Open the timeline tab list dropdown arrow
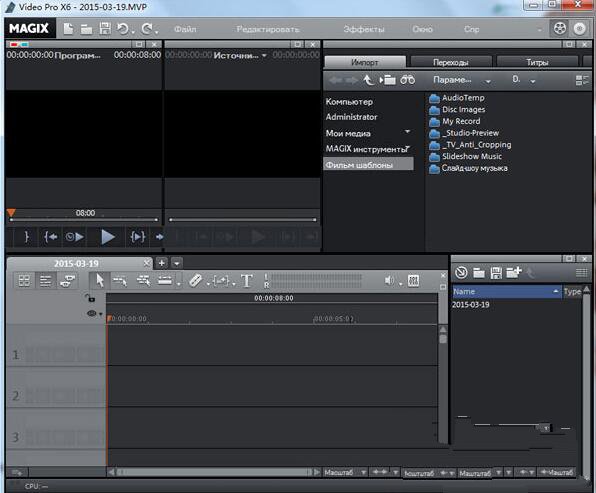 (x=176, y=263)
